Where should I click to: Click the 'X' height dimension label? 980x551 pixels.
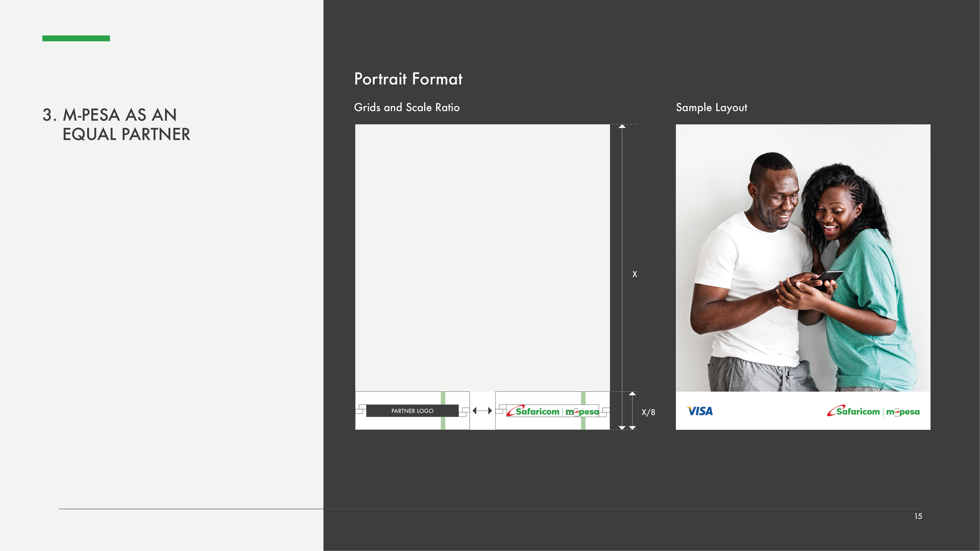click(x=634, y=274)
